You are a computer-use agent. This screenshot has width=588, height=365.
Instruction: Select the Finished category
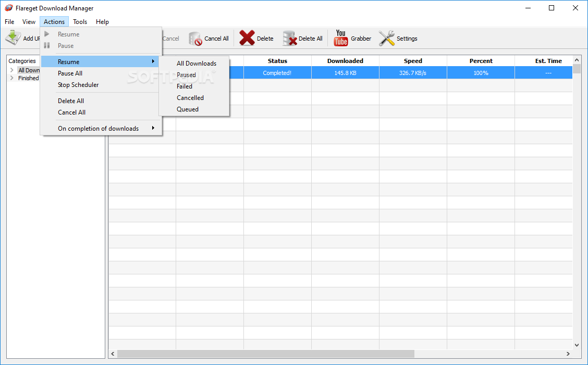29,78
